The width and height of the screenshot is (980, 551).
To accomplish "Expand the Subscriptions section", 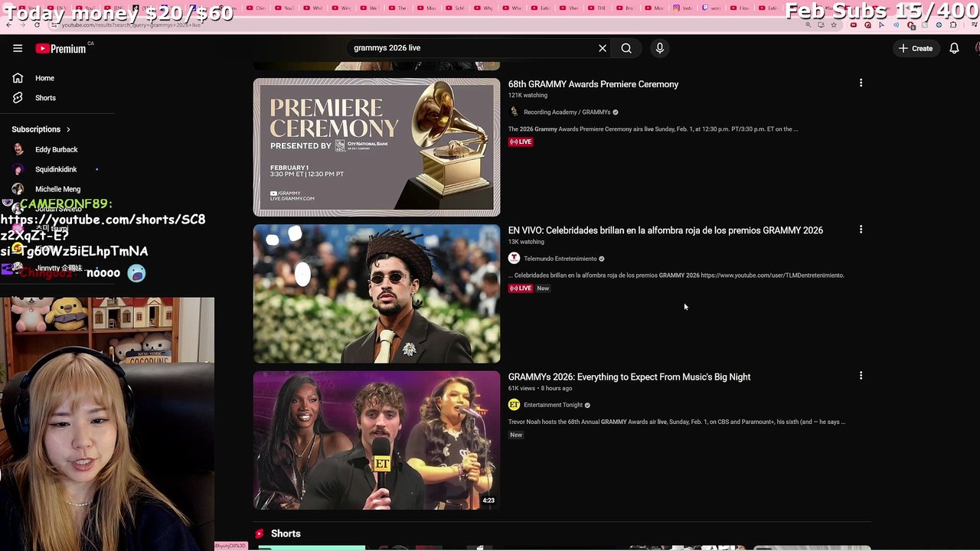I will (x=41, y=129).
